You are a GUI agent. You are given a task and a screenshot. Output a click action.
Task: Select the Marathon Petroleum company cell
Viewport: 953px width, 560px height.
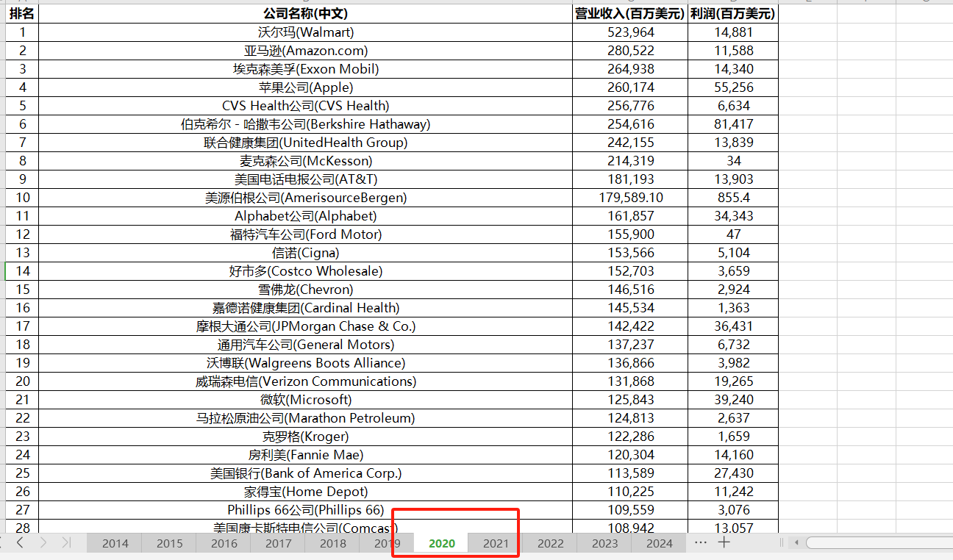[305, 418]
